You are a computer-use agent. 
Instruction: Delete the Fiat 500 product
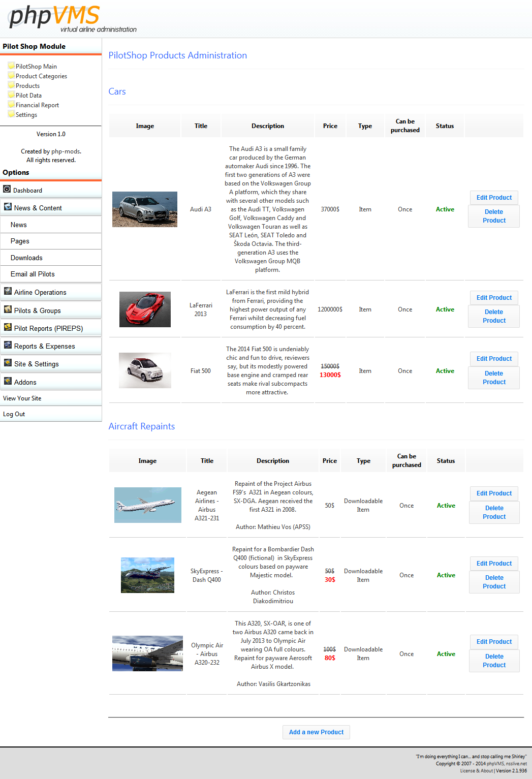click(x=494, y=378)
